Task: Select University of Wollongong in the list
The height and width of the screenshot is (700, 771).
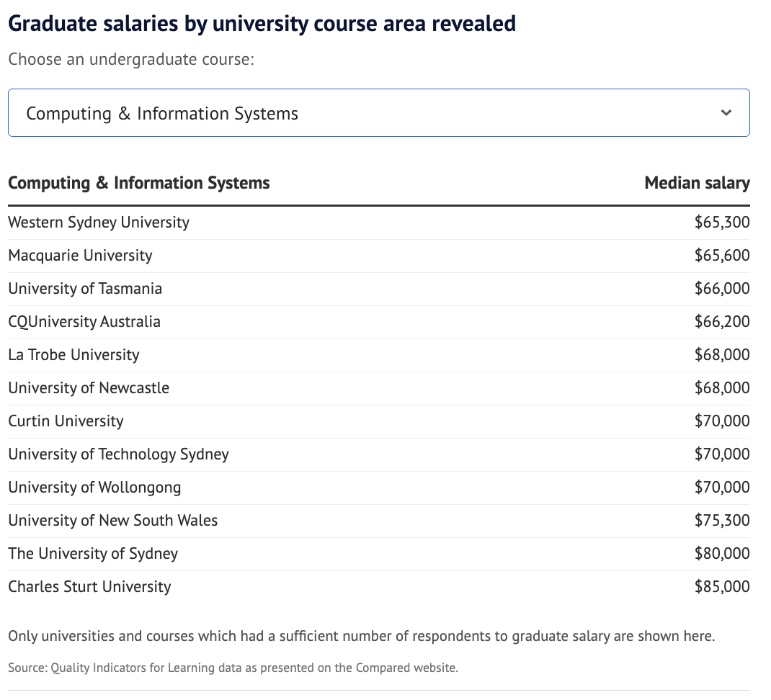Action: pyautogui.click(x=94, y=488)
